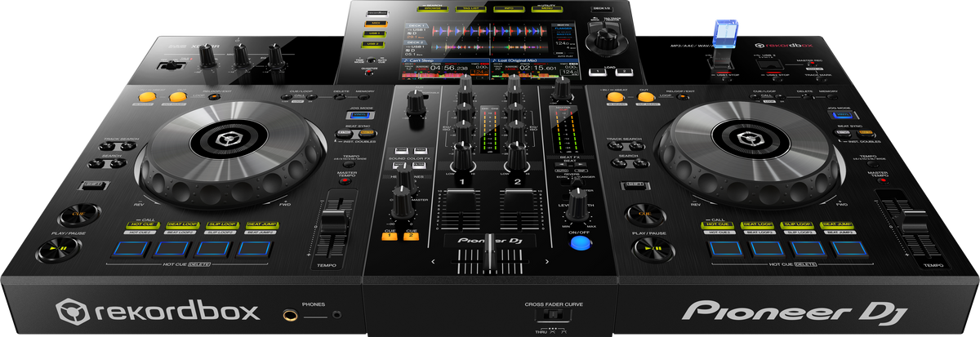Touch the left deck jog wheel center
This screenshot has width=980, height=337.
228,140
